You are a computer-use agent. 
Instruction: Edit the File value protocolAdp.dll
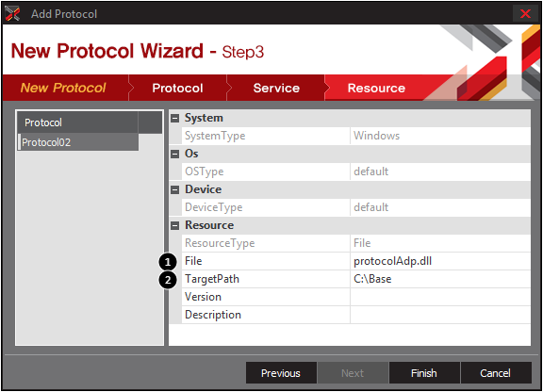440,261
